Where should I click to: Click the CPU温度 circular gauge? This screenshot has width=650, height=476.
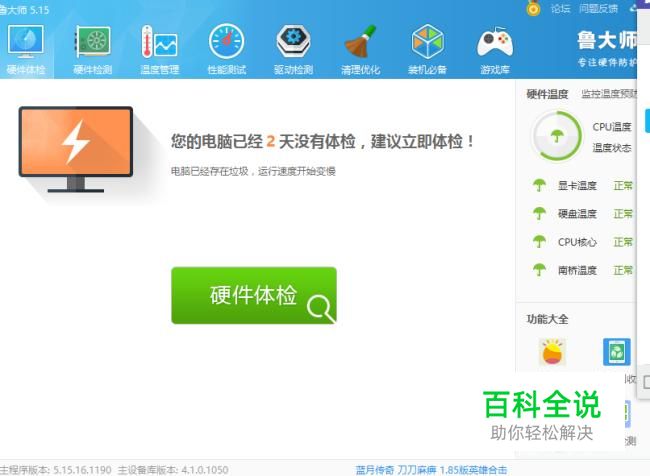pos(557,136)
